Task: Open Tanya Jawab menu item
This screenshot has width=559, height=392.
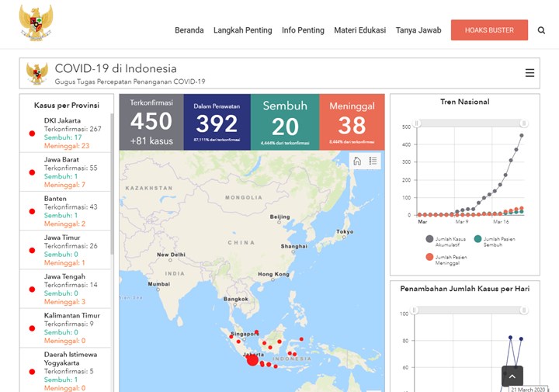Action: [418, 30]
